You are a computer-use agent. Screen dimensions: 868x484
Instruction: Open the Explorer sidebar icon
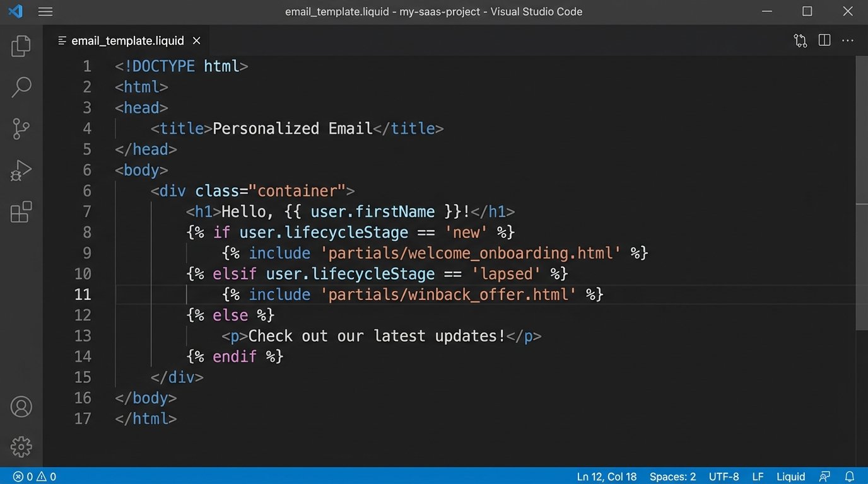(x=21, y=45)
